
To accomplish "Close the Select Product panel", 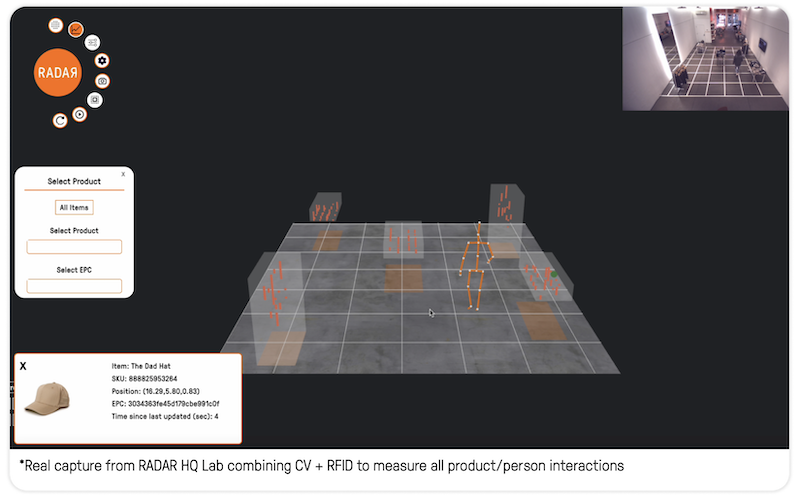I will (123, 174).
